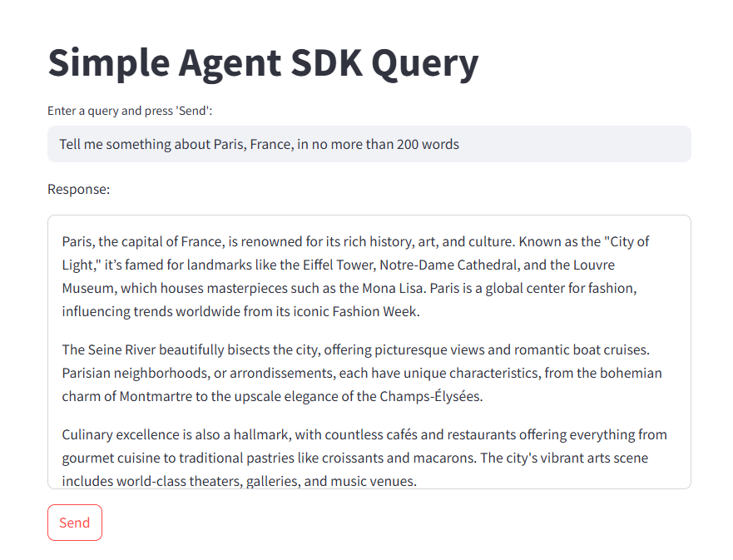Click the "Enter a query and press 'Send'" label
Screen dimensions: 733x560
pyautogui.click(x=130, y=111)
